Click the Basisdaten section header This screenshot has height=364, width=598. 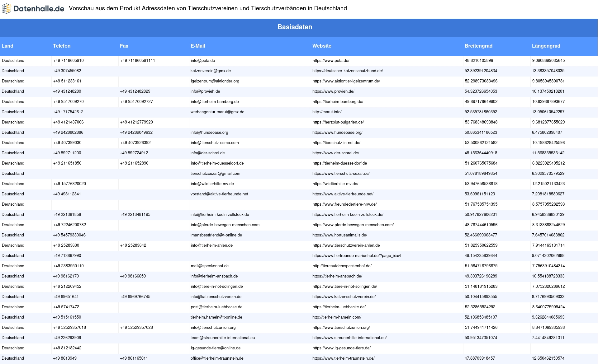point(295,27)
